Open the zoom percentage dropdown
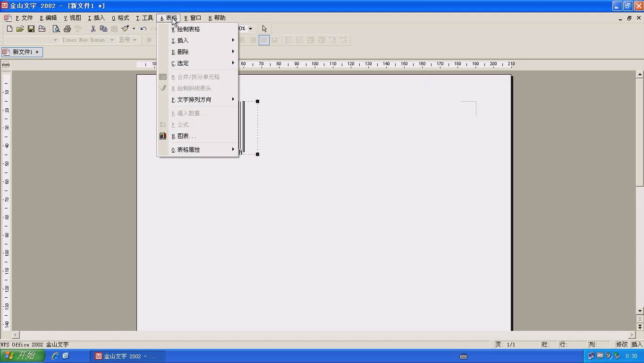 [250, 29]
